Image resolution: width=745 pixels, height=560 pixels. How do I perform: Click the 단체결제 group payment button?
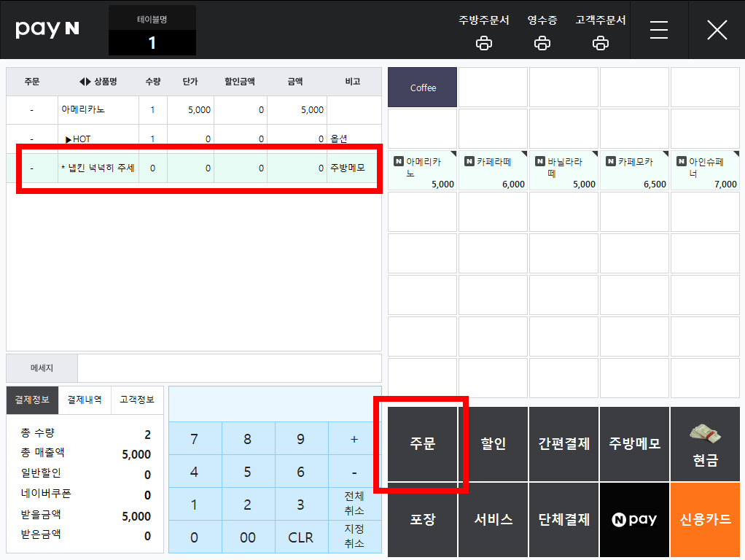(564, 520)
